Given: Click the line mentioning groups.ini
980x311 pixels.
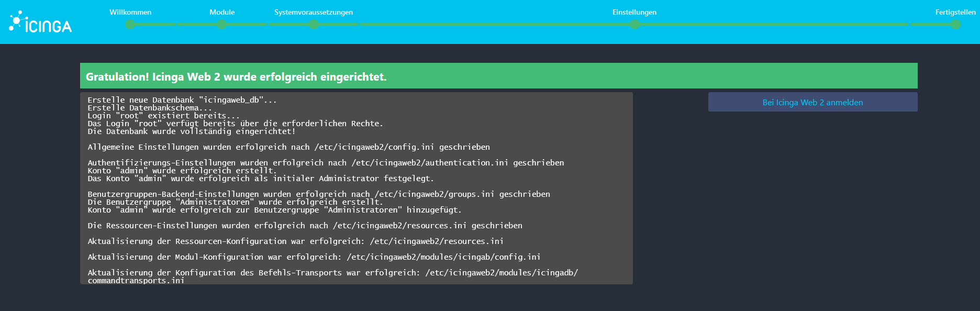Looking at the screenshot, I should (319, 194).
